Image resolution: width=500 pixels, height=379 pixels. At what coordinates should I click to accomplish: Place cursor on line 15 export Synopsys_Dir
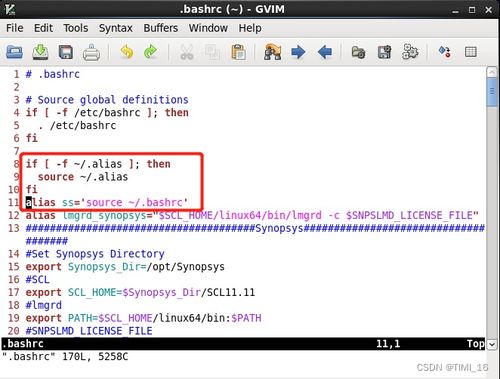click(125, 267)
